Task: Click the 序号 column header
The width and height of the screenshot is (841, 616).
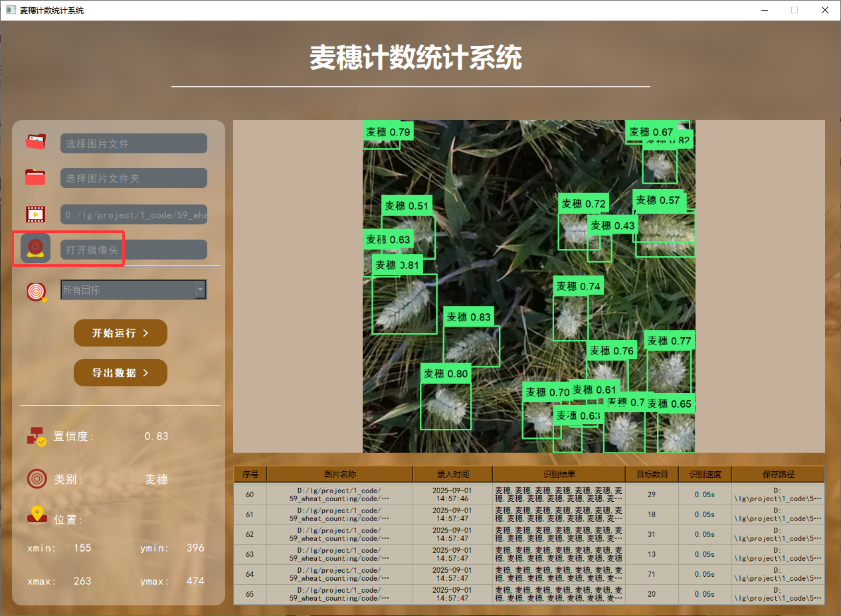Action: click(250, 474)
